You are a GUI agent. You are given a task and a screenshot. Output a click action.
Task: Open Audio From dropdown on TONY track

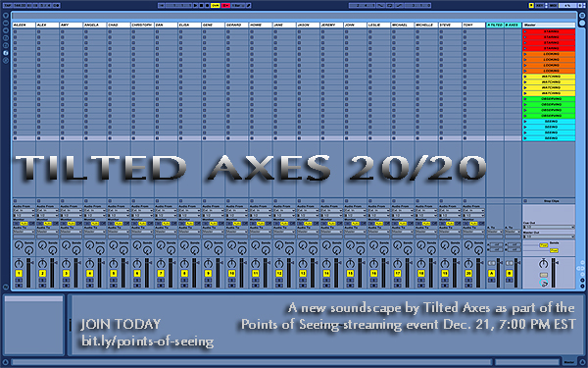coord(473,211)
